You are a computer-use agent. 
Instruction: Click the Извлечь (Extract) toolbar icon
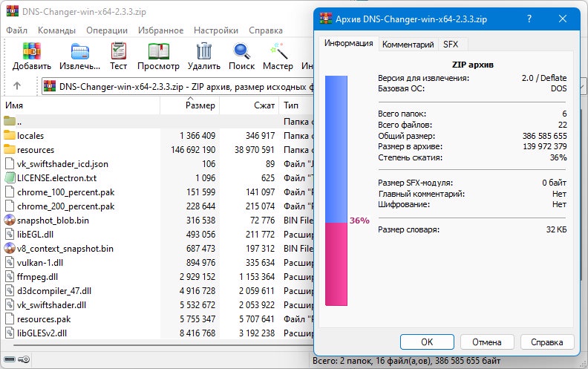[x=80, y=51]
